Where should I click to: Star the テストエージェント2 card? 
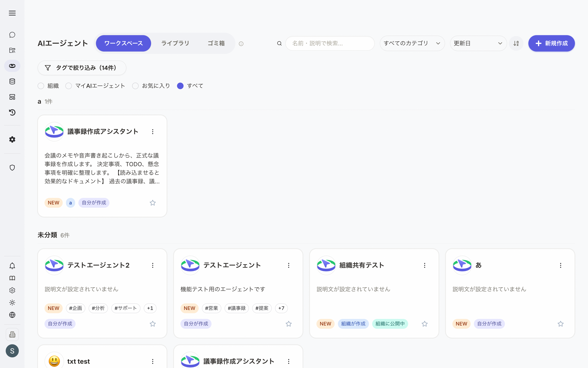(x=153, y=324)
